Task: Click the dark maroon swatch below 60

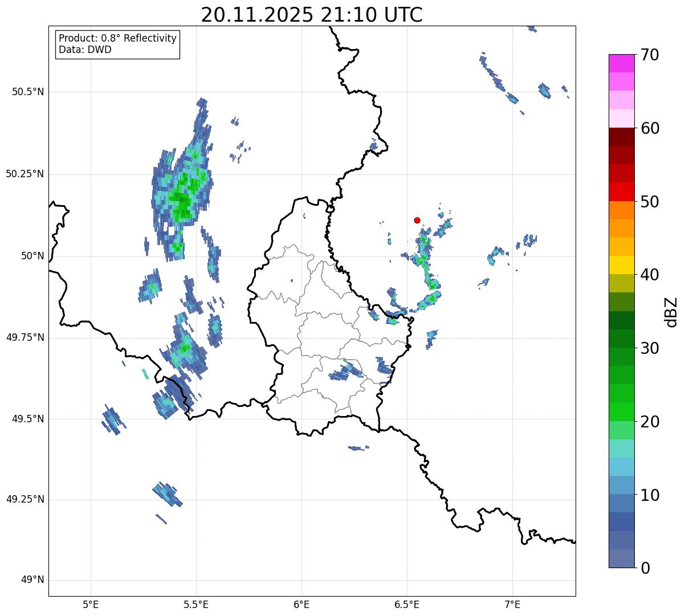Action: click(621, 137)
